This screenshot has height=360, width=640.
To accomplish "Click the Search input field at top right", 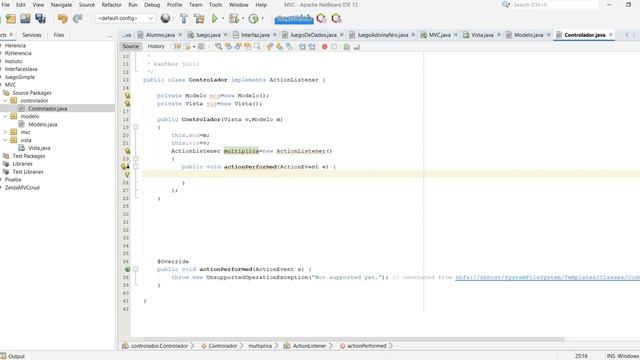I will coord(555,4).
